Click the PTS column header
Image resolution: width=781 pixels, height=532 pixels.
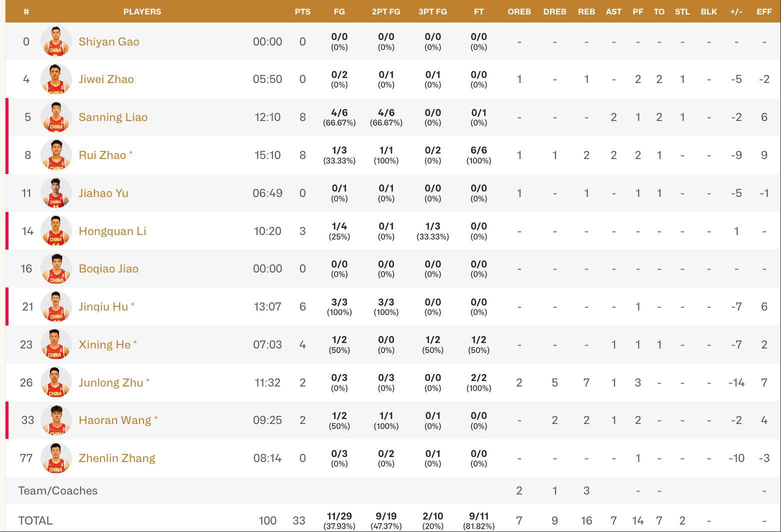[x=302, y=11]
